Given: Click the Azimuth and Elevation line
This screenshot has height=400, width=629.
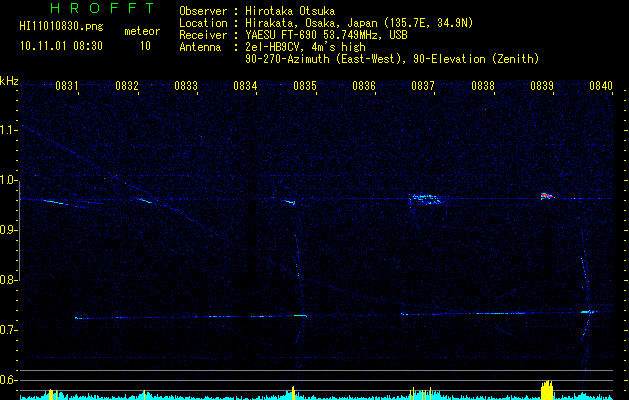Looking at the screenshot, I should (x=392, y=59).
